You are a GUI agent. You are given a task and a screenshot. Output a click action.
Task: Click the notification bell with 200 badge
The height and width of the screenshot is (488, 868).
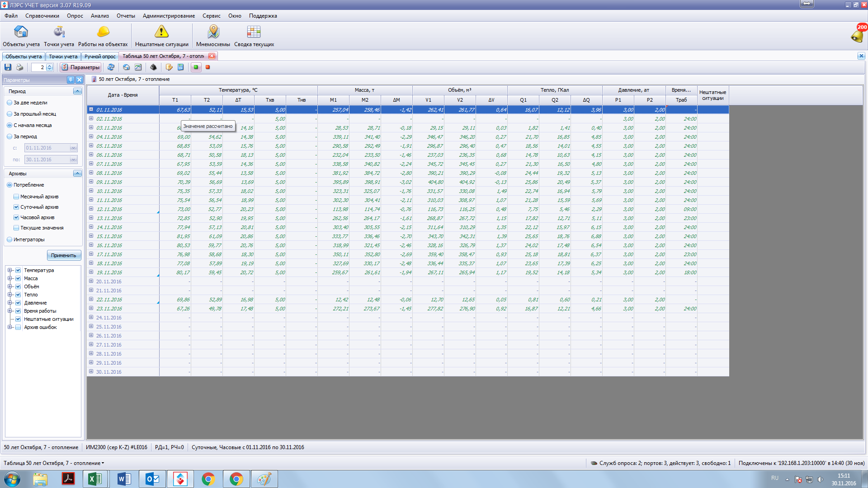[858, 34]
